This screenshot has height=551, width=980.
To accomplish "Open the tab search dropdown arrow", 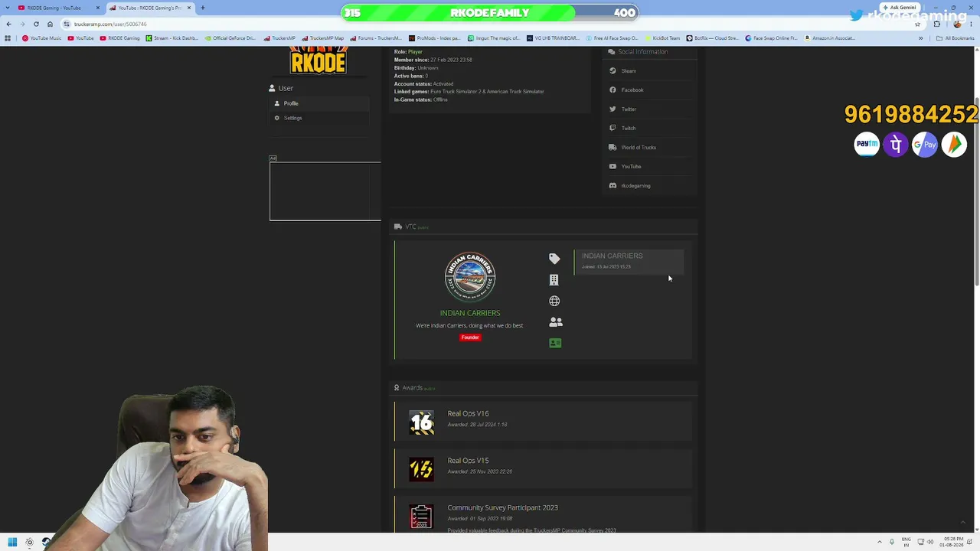I will pos(7,8).
